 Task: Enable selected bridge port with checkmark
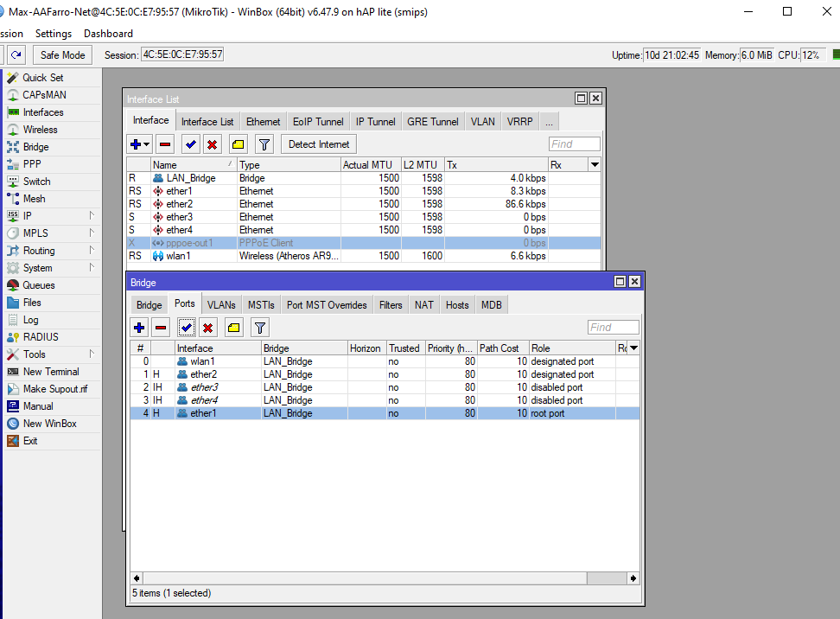(187, 328)
